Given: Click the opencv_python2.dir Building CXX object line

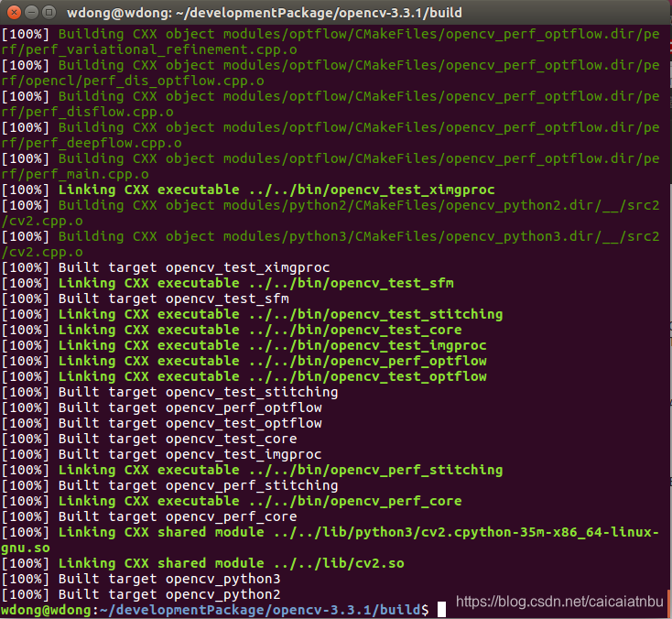Looking at the screenshot, I should [330, 205].
